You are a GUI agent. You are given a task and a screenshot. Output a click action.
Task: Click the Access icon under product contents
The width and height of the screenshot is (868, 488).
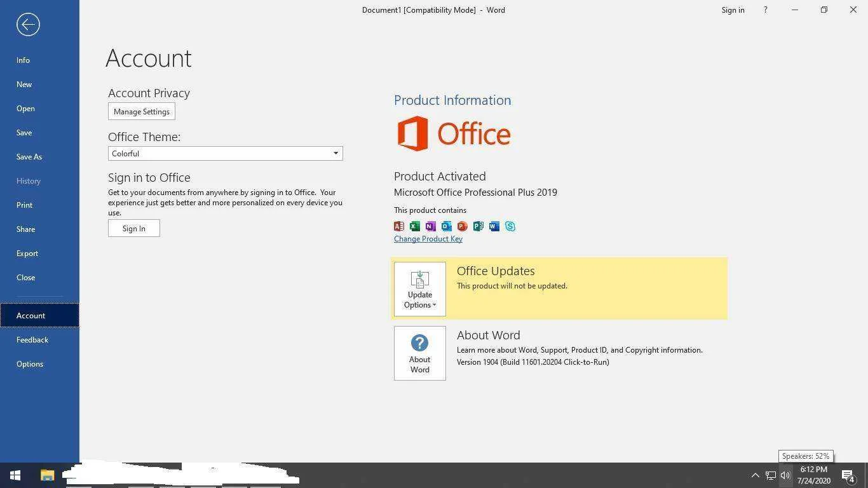[x=399, y=226]
